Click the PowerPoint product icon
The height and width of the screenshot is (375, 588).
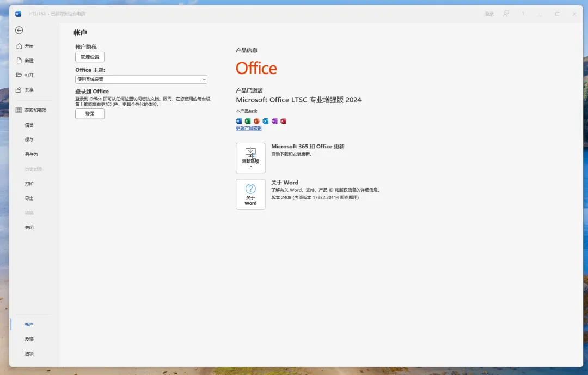tap(256, 121)
